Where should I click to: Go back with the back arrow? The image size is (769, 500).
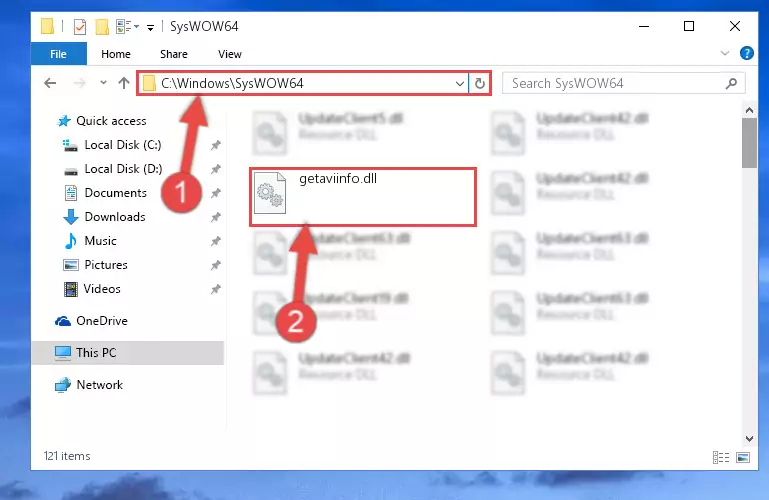[x=50, y=83]
